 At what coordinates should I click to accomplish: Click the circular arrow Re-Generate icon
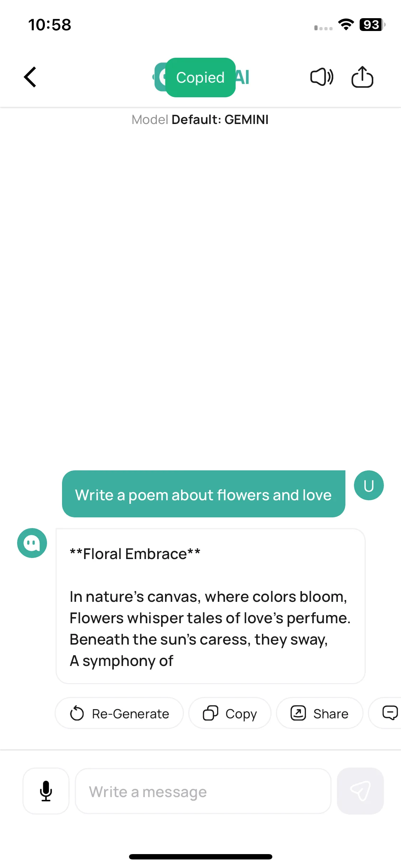click(x=77, y=714)
